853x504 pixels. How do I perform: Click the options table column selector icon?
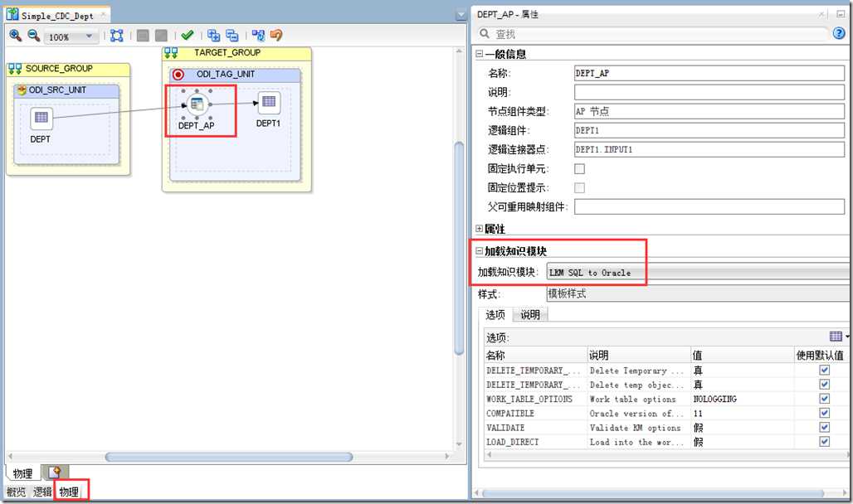pyautogui.click(x=836, y=337)
